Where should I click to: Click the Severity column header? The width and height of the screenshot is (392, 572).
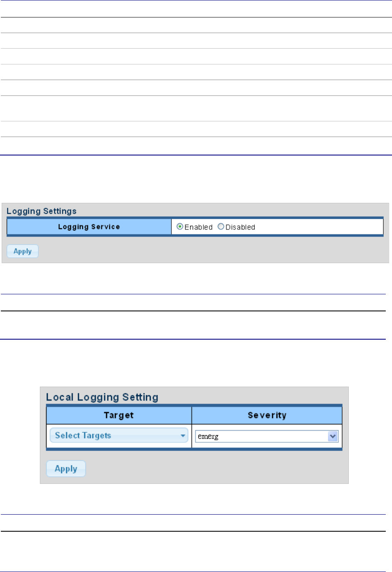click(x=267, y=415)
